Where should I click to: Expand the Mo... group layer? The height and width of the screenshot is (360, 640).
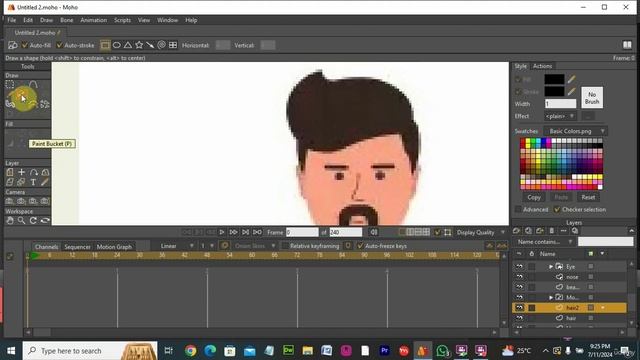[x=551, y=298]
